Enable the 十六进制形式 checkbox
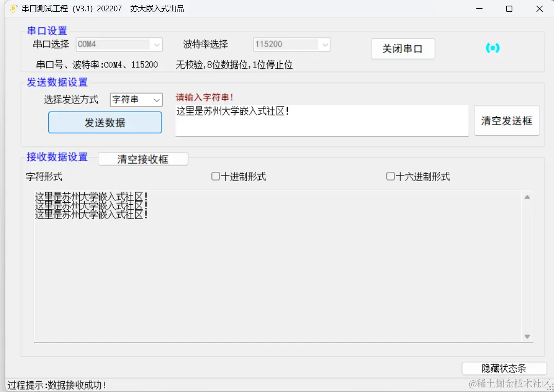 click(x=390, y=176)
